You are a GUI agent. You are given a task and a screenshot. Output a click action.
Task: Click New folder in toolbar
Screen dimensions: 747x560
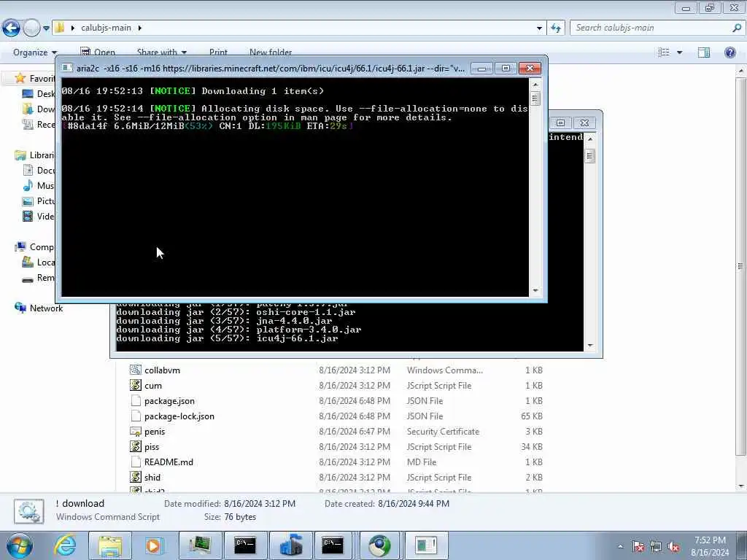pyautogui.click(x=271, y=52)
